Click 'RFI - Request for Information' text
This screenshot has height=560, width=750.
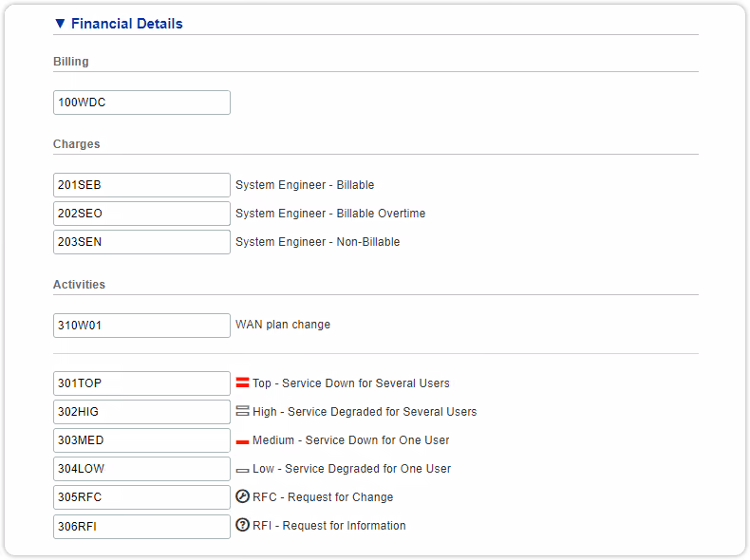(x=329, y=526)
